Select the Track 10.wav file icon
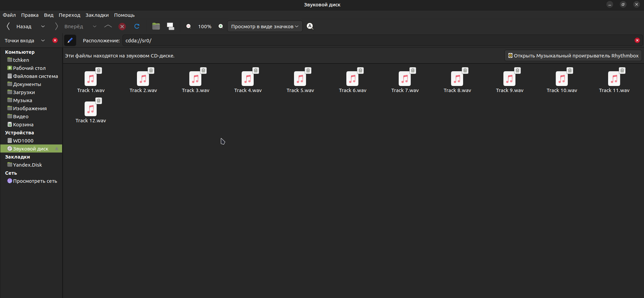 tap(562, 79)
